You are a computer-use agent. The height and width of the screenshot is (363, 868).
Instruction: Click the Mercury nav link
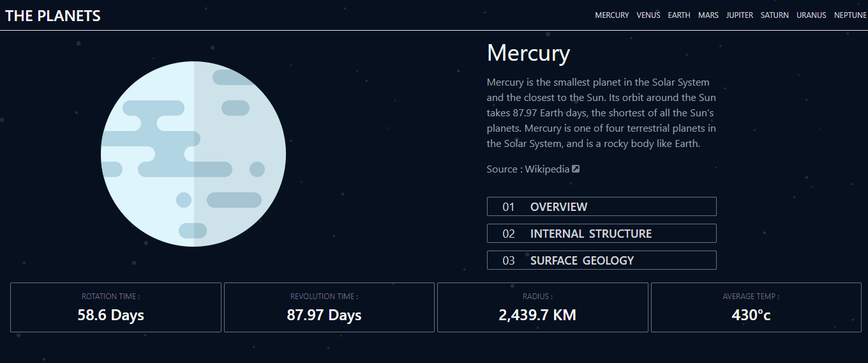612,15
